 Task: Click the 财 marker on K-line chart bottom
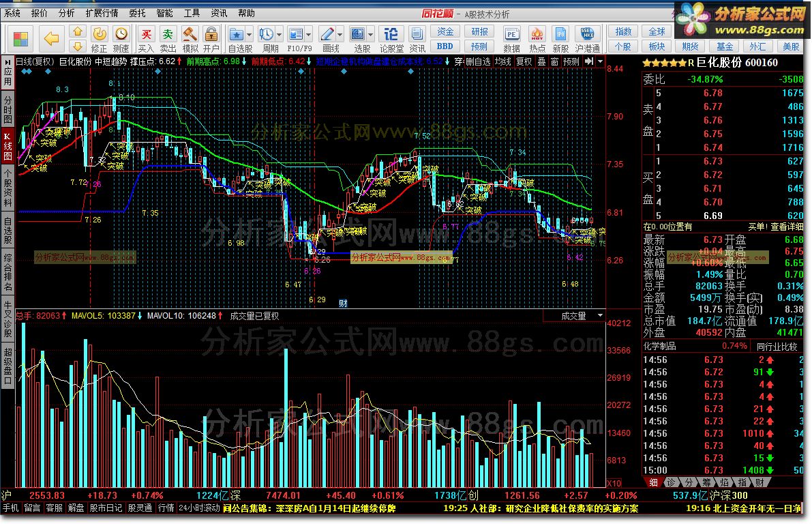[x=343, y=304]
